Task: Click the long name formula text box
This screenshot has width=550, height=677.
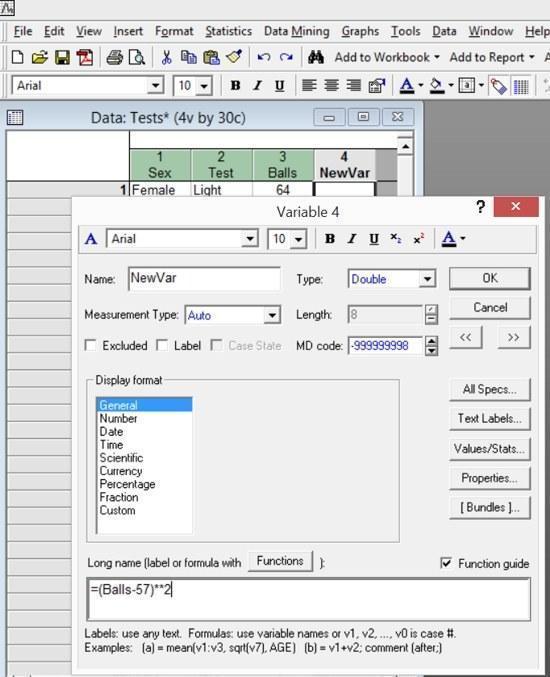Action: click(x=309, y=599)
